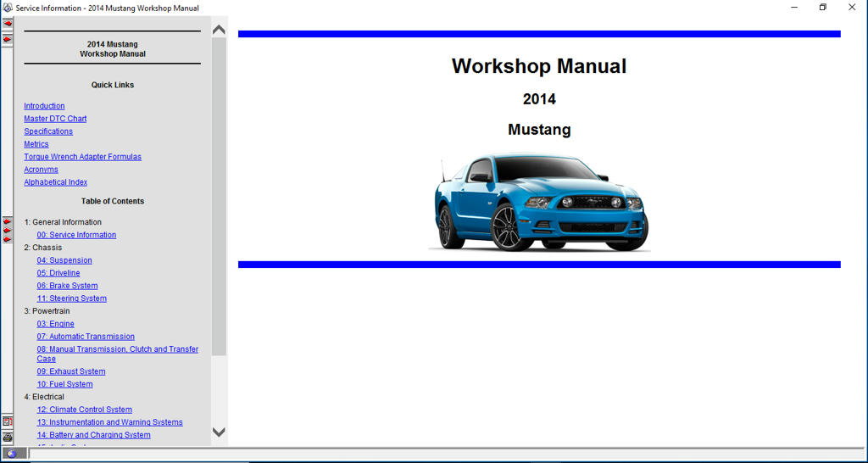This screenshot has height=463, width=868.
Task: Click the middle arrow of the three grouped red arrows
Action: click(7, 231)
